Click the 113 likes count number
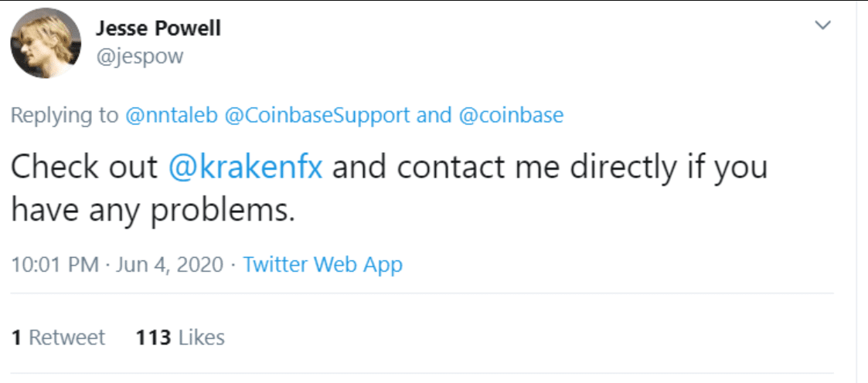868x383 pixels. pos(152,337)
